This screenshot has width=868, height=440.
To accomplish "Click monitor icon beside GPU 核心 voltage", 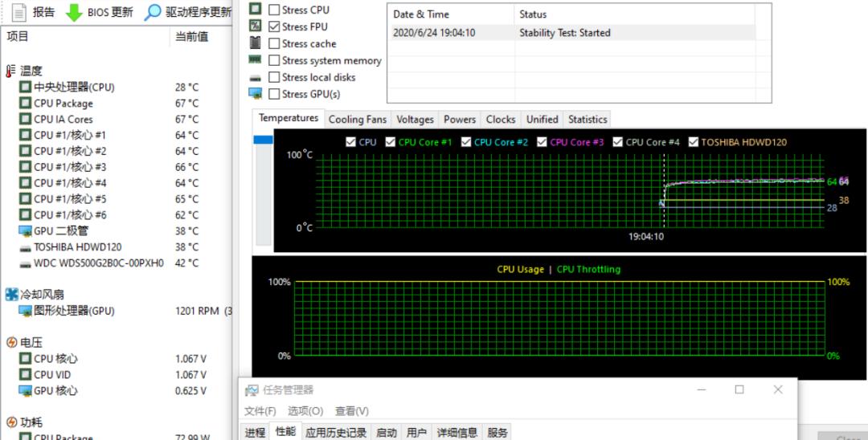I will coord(25,391).
